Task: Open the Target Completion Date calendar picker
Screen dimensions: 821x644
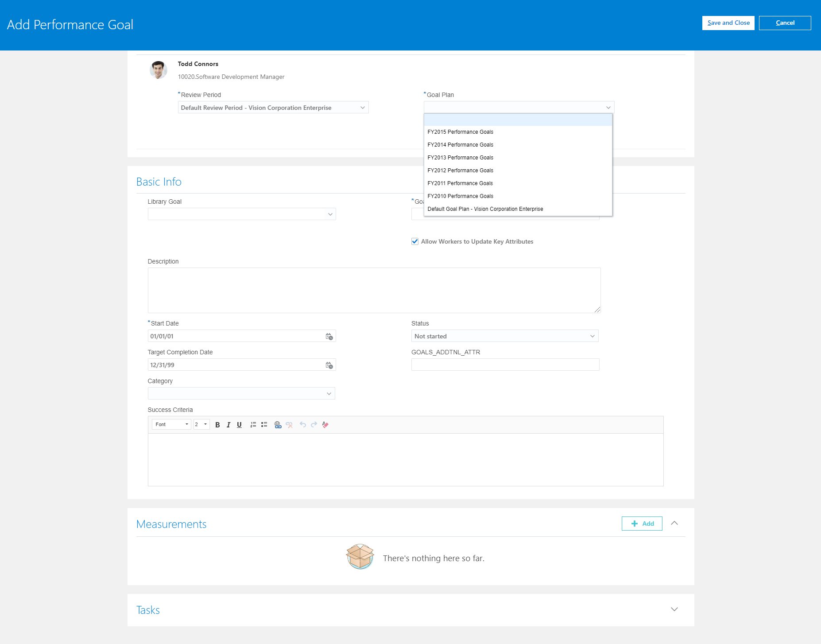Action: (329, 365)
